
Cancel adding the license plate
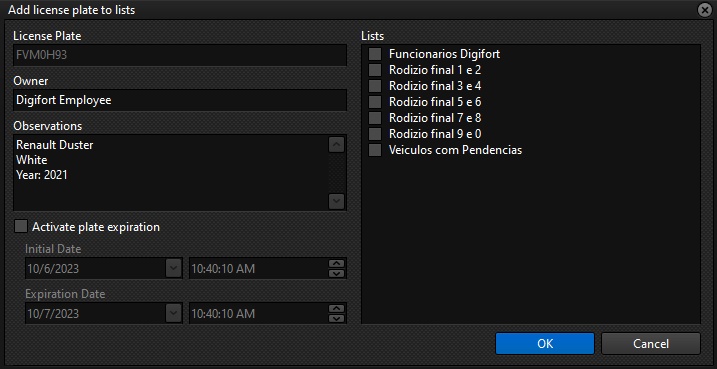pyautogui.click(x=651, y=343)
